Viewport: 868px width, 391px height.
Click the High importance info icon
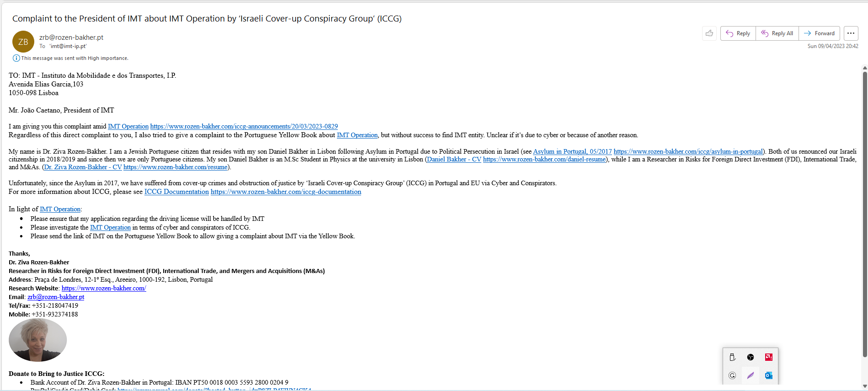point(16,58)
